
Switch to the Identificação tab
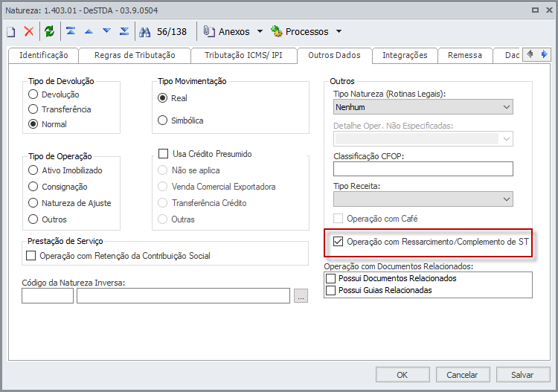pos(43,56)
